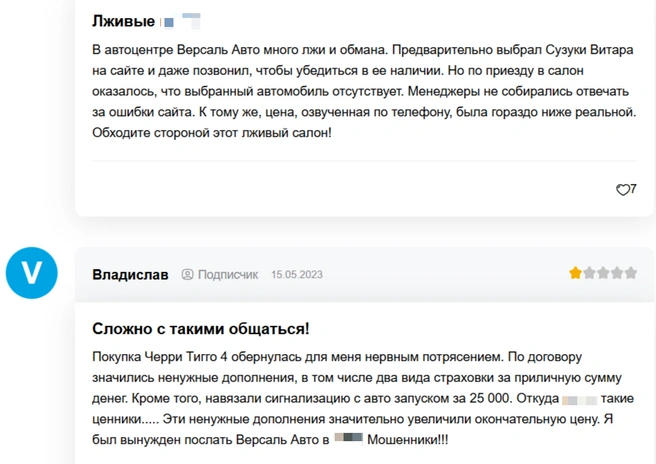656x464 pixels.
Task: Click the third grey rating star
Action: point(603,273)
